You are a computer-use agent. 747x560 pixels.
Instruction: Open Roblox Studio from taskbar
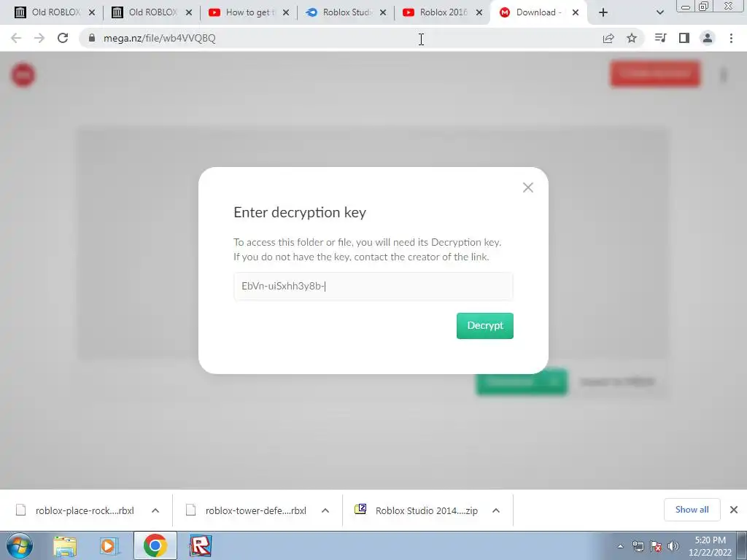(200, 545)
